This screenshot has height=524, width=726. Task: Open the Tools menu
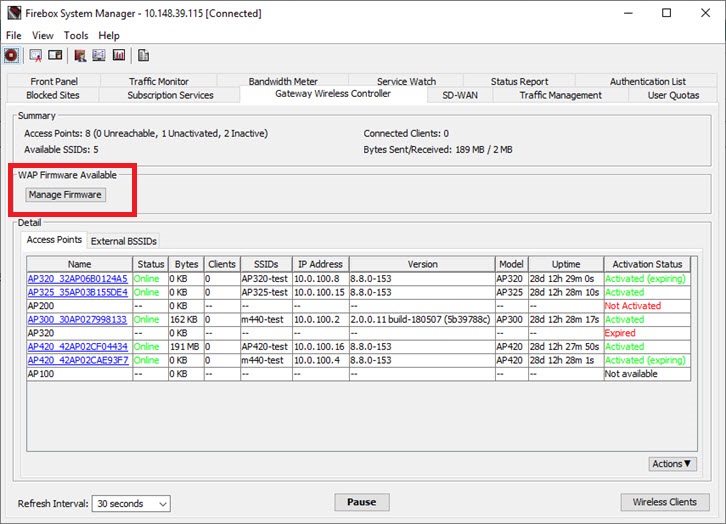[76, 35]
